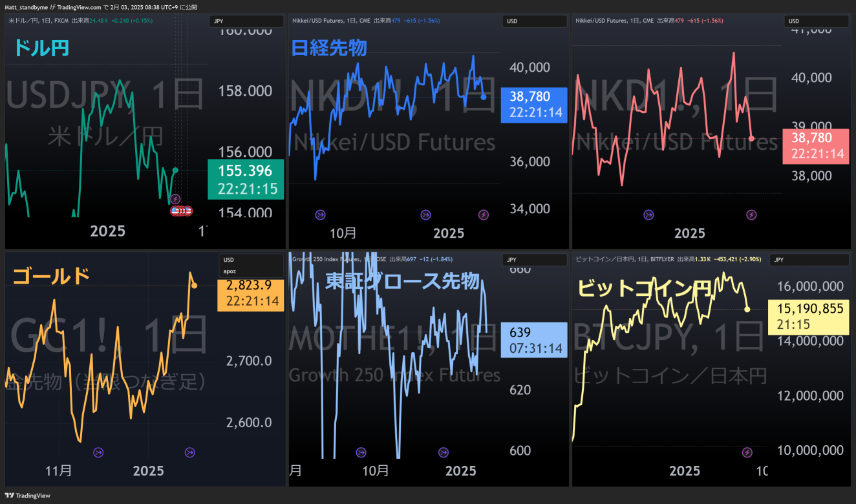Click the 11月 label on gold time axis

pos(59,470)
